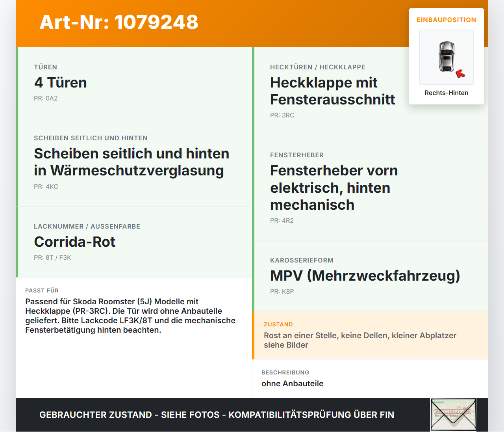Click the envelope thumbnail in the footer
Screen dimensions: 504x432
pyautogui.click(x=453, y=415)
